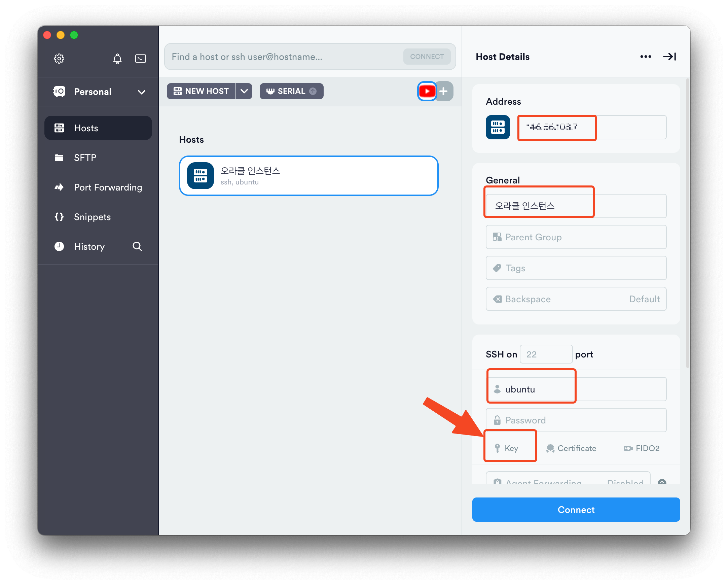Click the red YouTube play icon

427,91
